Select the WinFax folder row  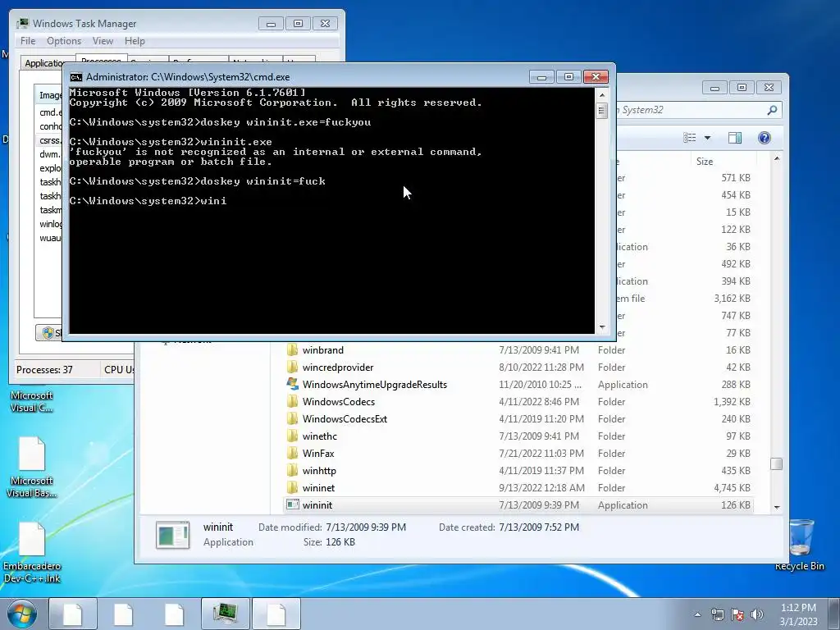(x=518, y=453)
